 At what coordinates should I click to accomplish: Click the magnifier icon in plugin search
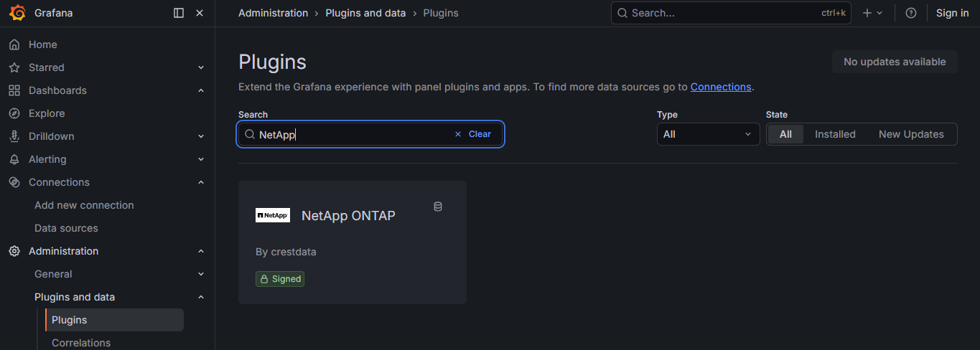point(250,134)
